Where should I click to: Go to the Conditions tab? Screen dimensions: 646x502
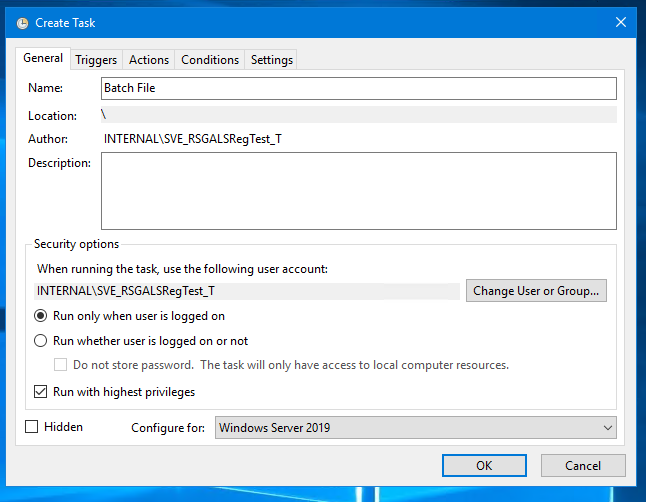tap(210, 60)
